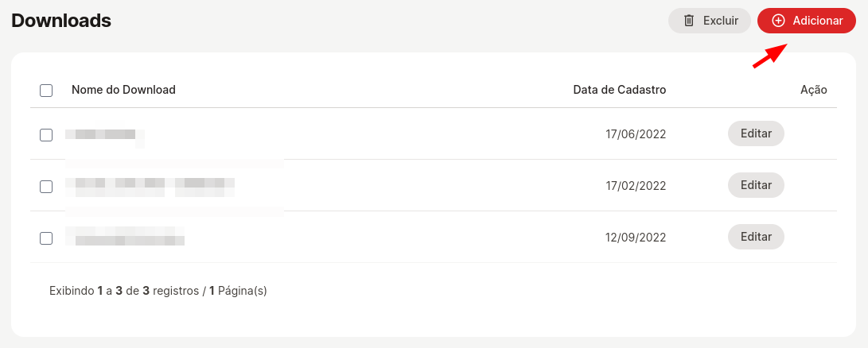This screenshot has width=868, height=348.
Task: Click the plus circle icon for Adicionar
Action: pos(778,21)
